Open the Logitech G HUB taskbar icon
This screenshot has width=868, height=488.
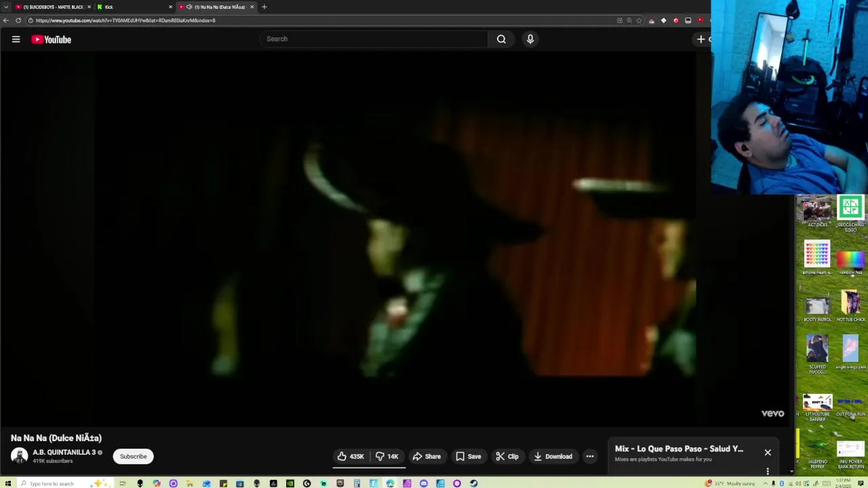click(x=307, y=483)
